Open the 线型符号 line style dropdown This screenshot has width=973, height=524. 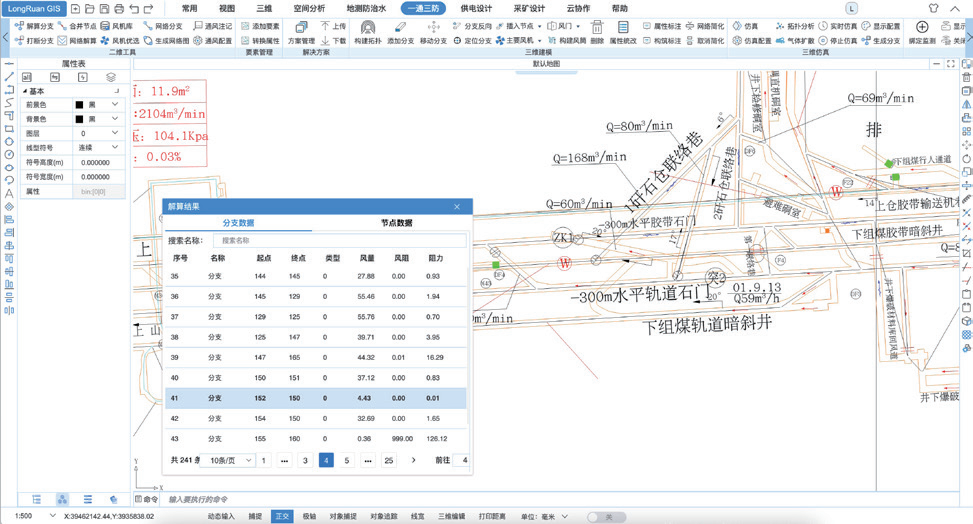[x=115, y=147]
